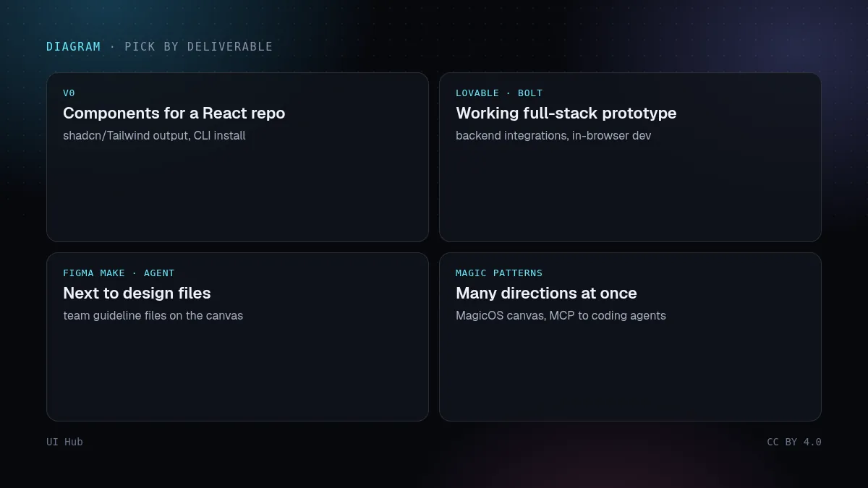Viewport: 868px width, 488px height.
Task: Select the LOVABLE · BOLT card label
Action: coord(499,93)
